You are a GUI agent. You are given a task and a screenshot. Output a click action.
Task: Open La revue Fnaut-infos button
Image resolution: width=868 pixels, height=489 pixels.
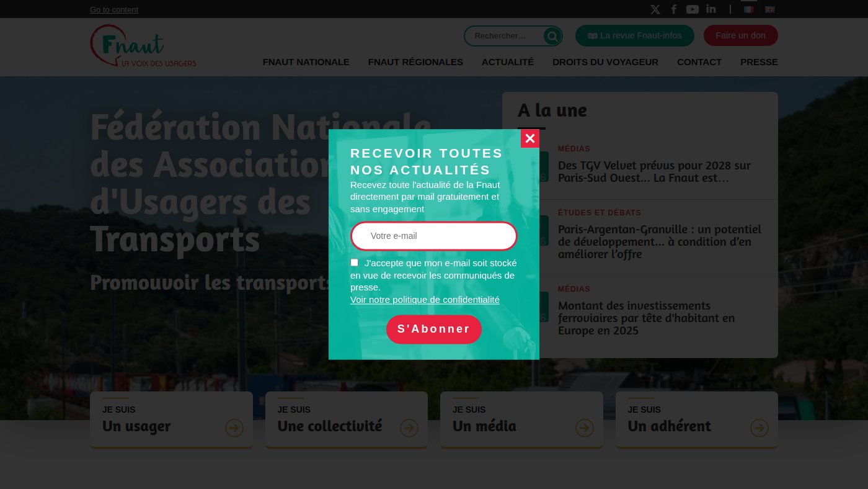635,35
